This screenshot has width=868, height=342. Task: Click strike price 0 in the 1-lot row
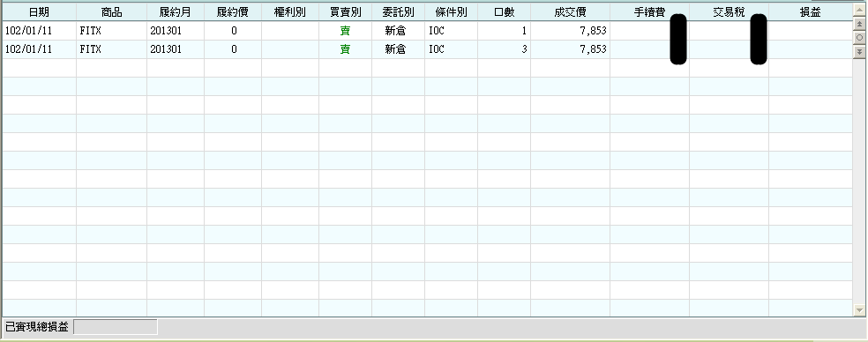click(234, 31)
